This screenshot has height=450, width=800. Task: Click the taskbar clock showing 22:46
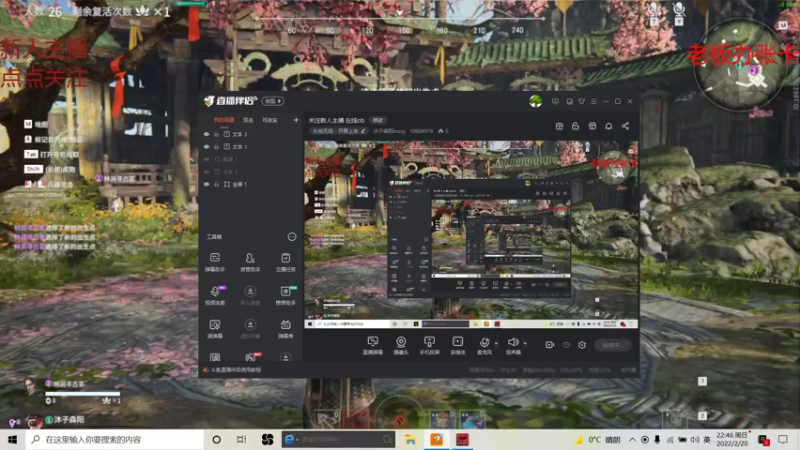(x=733, y=439)
